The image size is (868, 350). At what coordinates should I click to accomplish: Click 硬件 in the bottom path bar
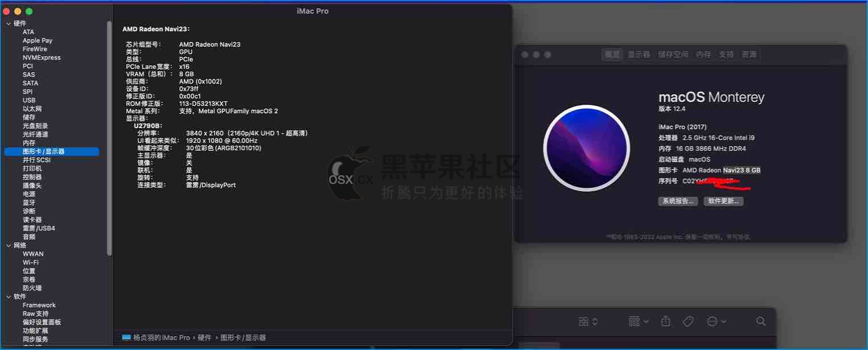[204, 337]
